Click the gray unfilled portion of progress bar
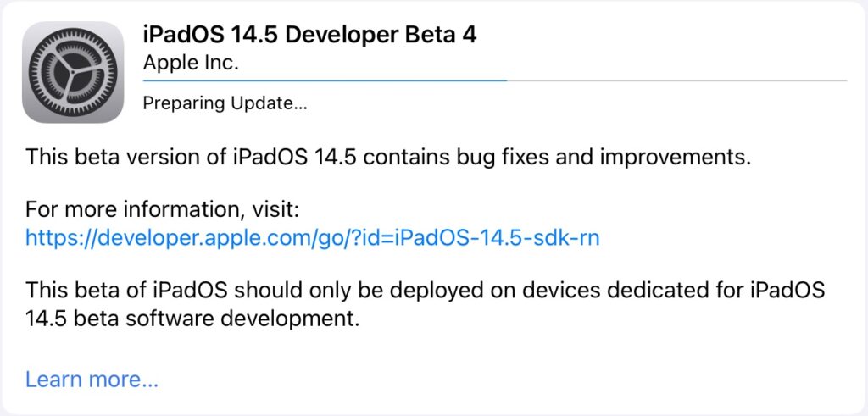This screenshot has height=416, width=868. [x=678, y=80]
